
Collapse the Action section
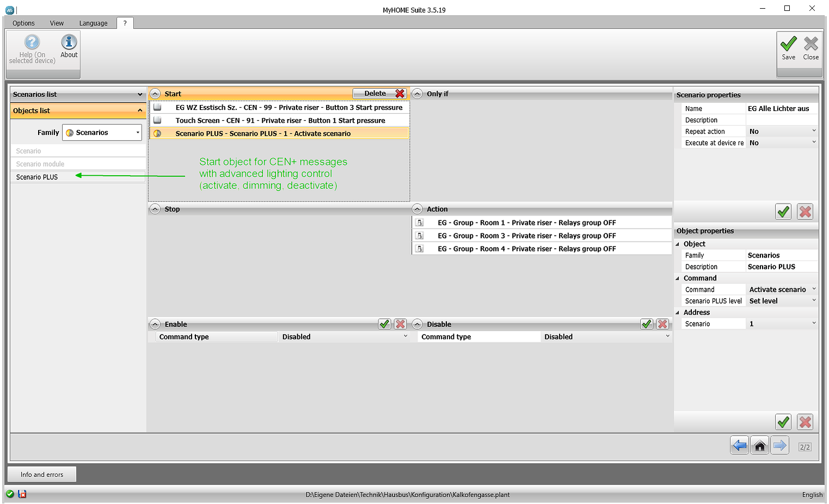(x=417, y=209)
